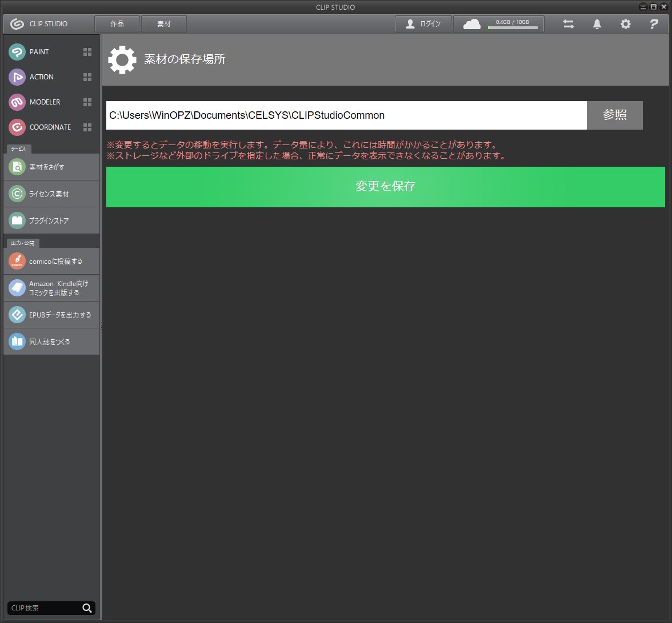
Task: Click the green 変更を保存 button
Action: [x=385, y=187]
